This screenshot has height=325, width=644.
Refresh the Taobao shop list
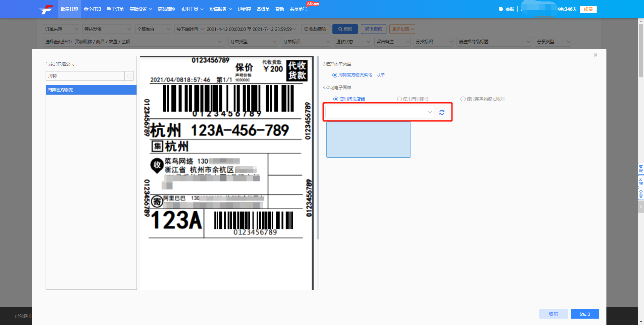click(442, 112)
